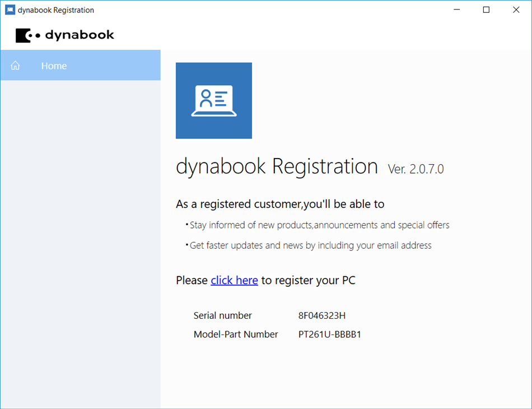
Task: Click the app icon in the title bar
Action: pos(10,10)
